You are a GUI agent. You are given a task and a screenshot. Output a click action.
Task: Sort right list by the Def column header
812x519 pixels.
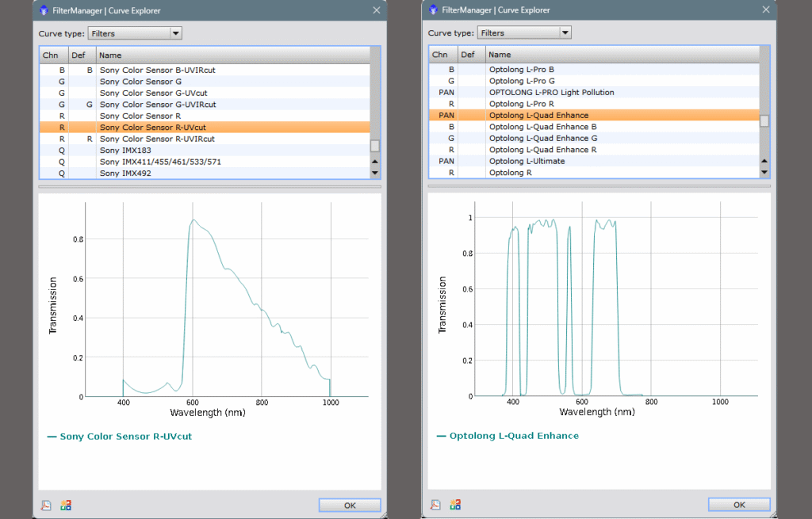click(x=471, y=55)
